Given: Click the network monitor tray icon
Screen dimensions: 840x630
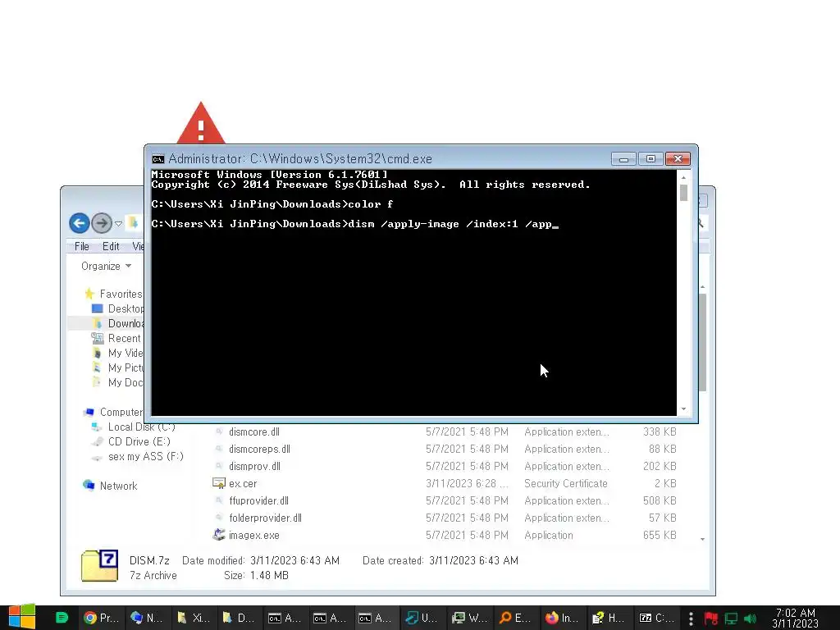Looking at the screenshot, I should point(731,619).
